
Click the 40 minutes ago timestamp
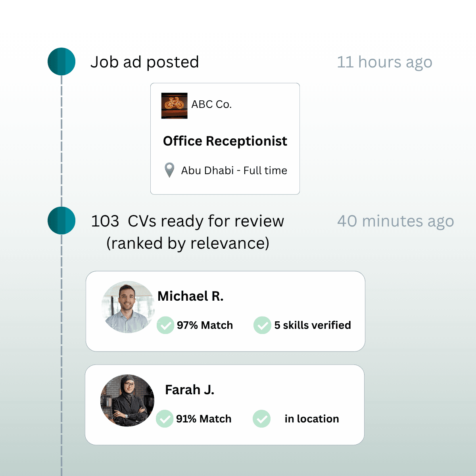pos(395,221)
